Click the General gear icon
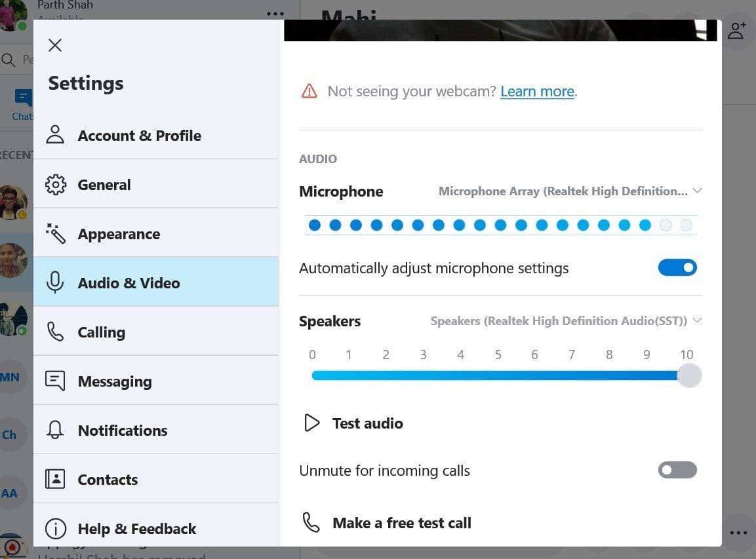 [x=56, y=185]
